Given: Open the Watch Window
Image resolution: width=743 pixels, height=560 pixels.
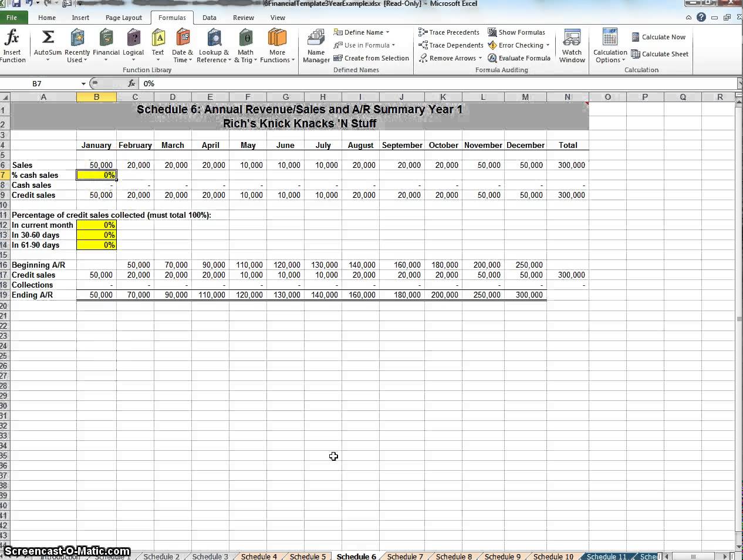Looking at the screenshot, I should [572, 39].
